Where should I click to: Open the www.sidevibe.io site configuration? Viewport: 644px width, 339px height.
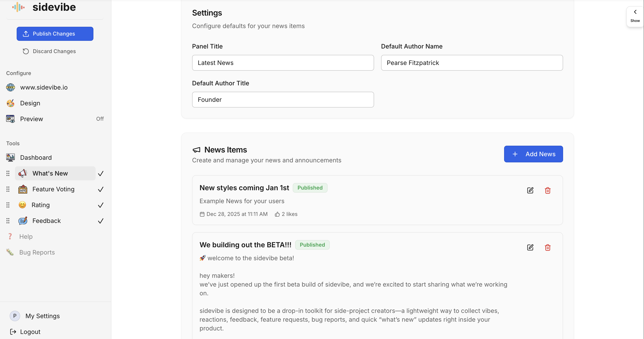(x=44, y=87)
